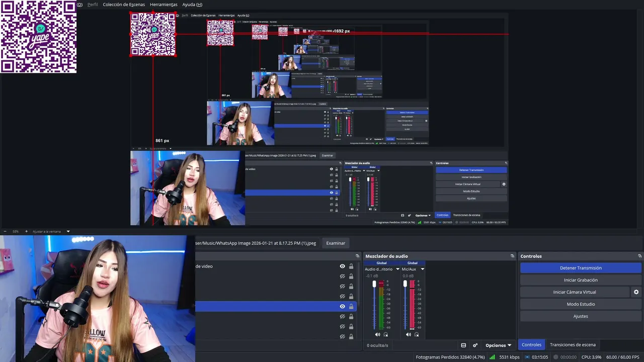Click the Fotogramas Perdidos status text
Screen dimensions: 644x362
(450, 357)
